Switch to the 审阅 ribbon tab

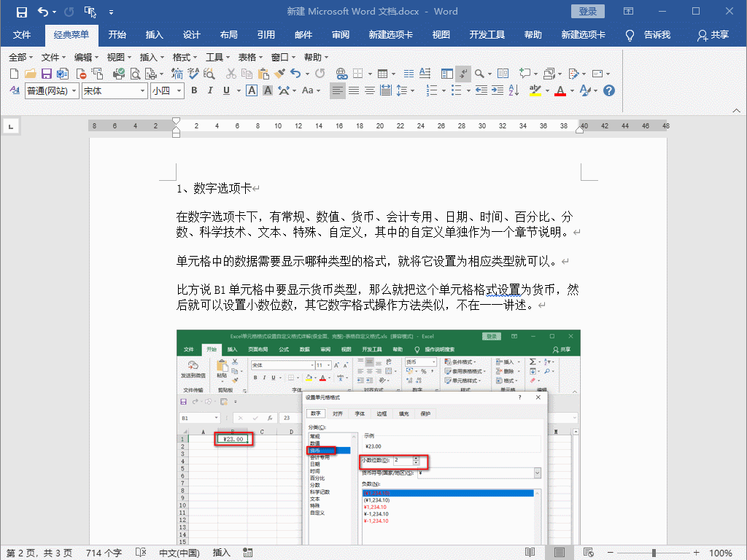(x=341, y=35)
